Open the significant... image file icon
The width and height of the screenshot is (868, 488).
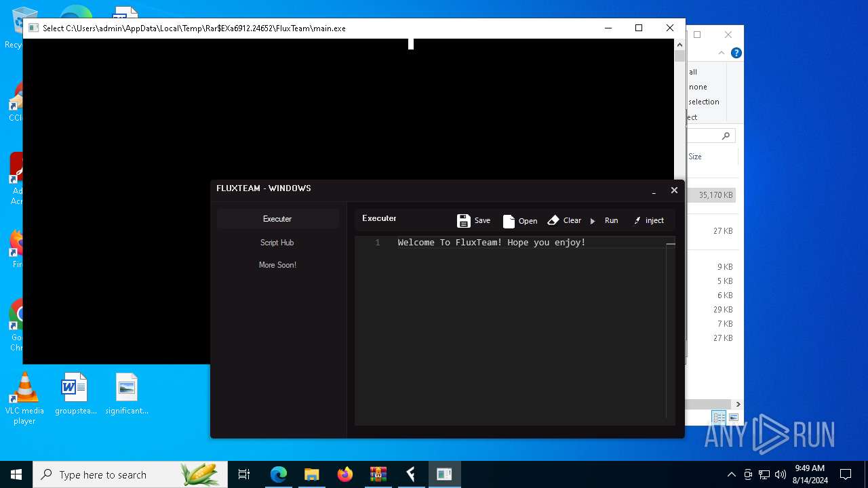pyautogui.click(x=127, y=394)
